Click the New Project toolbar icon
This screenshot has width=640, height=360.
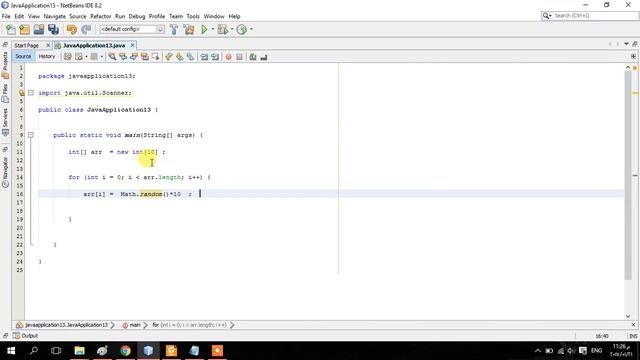(x=24, y=29)
